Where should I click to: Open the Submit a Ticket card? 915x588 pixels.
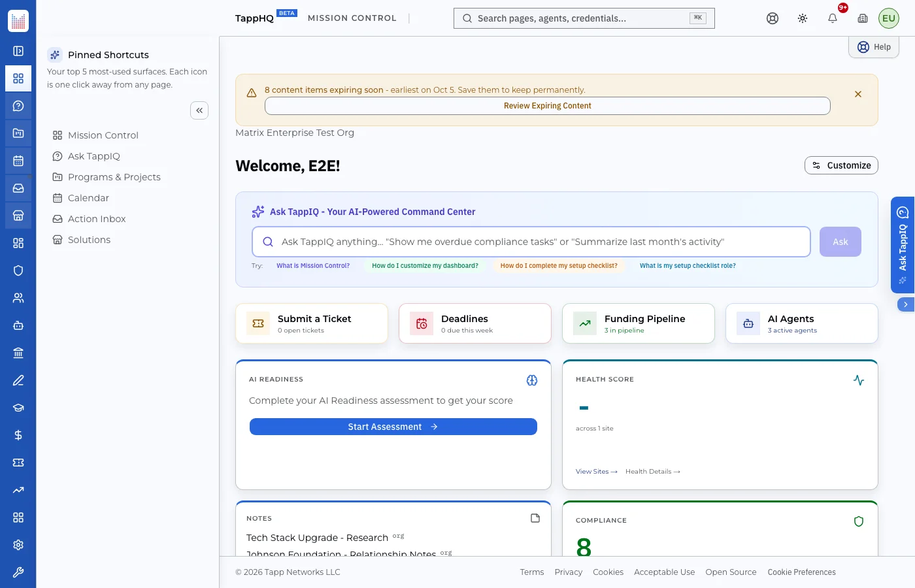[x=312, y=323]
